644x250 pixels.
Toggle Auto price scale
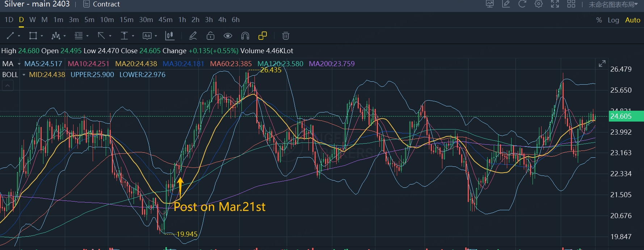(633, 20)
